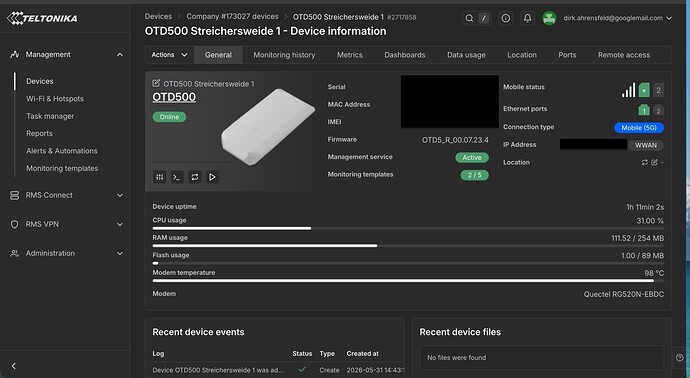Click Ethernet port 2 icon
The width and height of the screenshot is (690, 378).
[658, 110]
